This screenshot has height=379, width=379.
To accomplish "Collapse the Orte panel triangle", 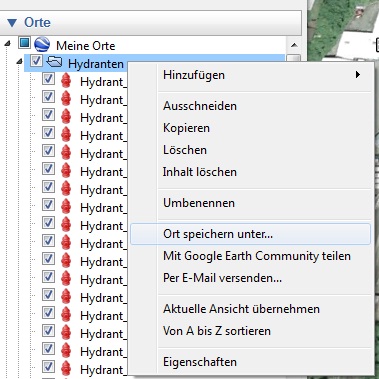I will (12, 23).
